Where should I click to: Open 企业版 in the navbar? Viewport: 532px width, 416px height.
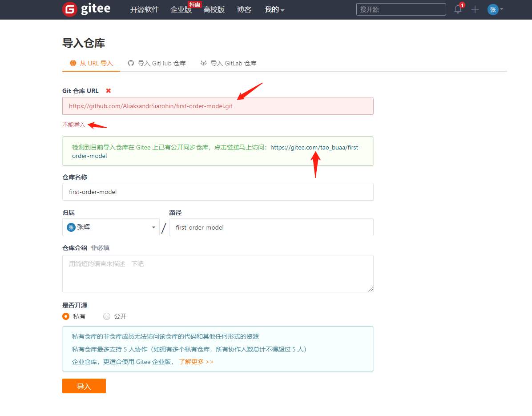coord(181,9)
